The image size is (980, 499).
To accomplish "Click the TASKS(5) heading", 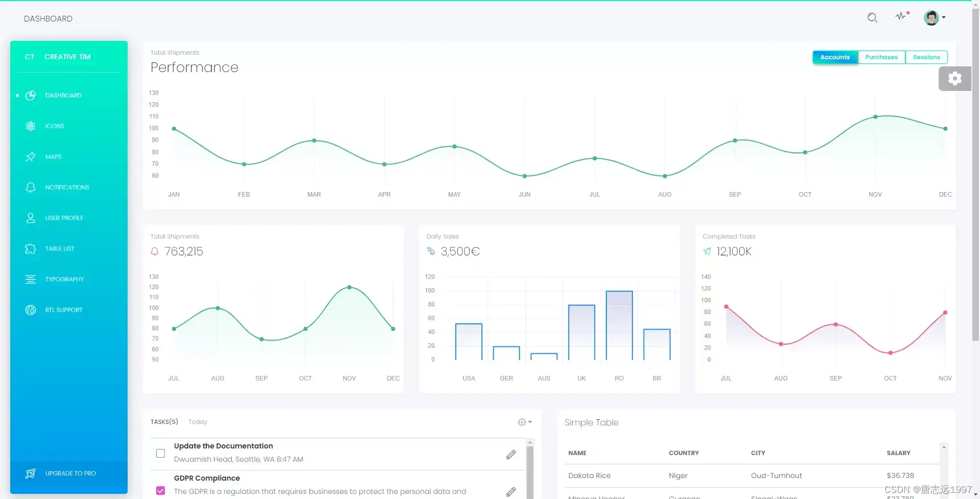I will 164,422.
